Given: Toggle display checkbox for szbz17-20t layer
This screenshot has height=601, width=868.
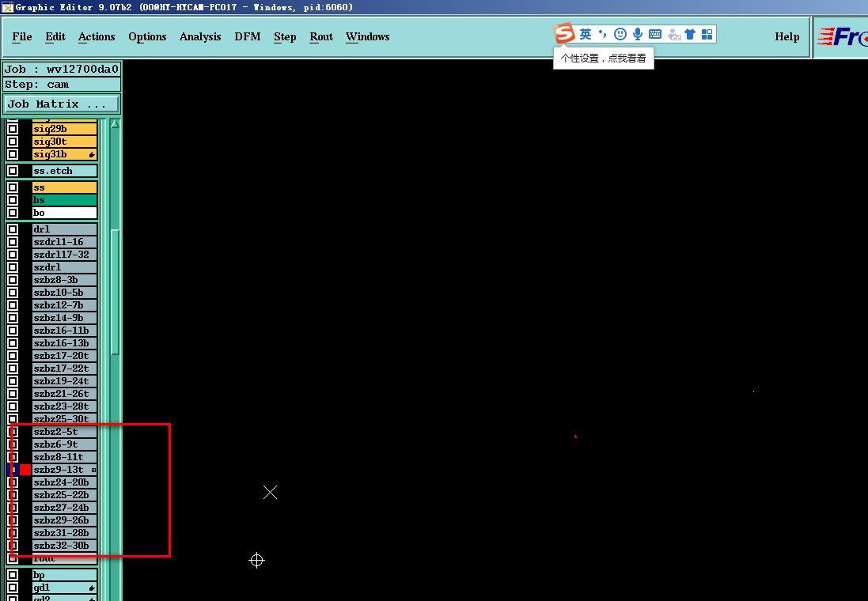Looking at the screenshot, I should (x=13, y=356).
